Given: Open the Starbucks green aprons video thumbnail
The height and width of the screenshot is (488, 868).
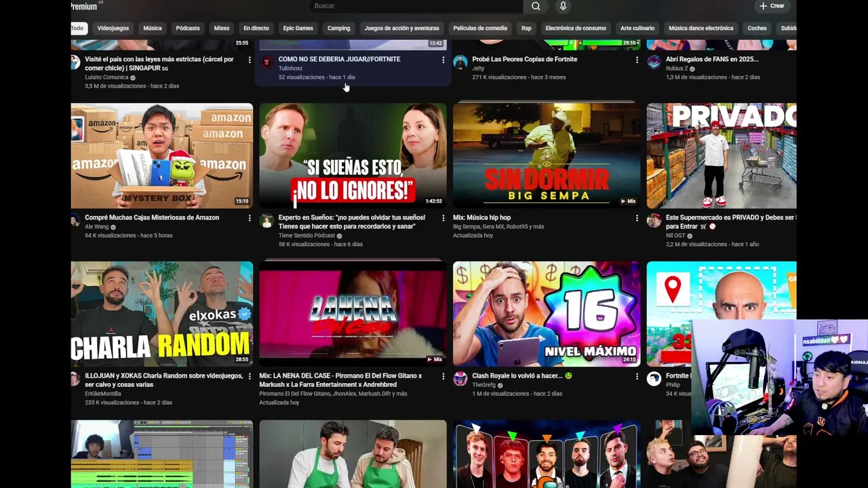Looking at the screenshot, I should 353,454.
